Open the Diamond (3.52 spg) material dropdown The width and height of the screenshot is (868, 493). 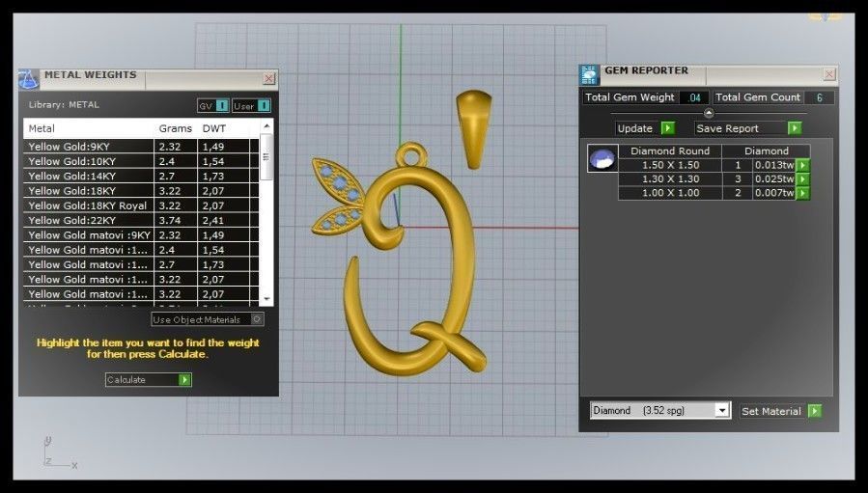(x=721, y=411)
